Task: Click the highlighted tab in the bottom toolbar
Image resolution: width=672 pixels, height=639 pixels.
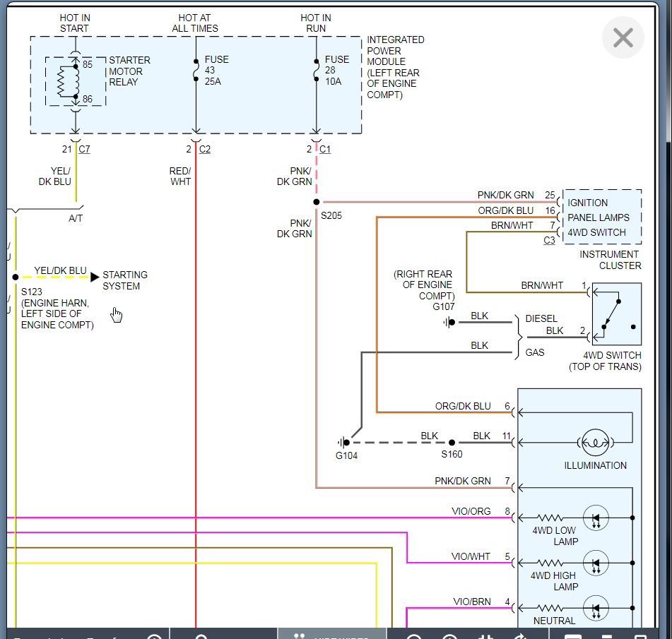Action: coord(331,633)
